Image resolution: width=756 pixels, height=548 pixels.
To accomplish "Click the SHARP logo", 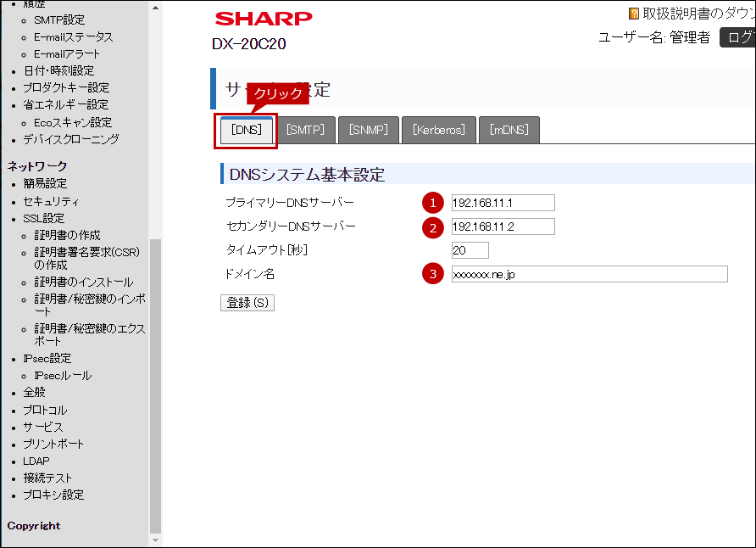I will (x=264, y=19).
